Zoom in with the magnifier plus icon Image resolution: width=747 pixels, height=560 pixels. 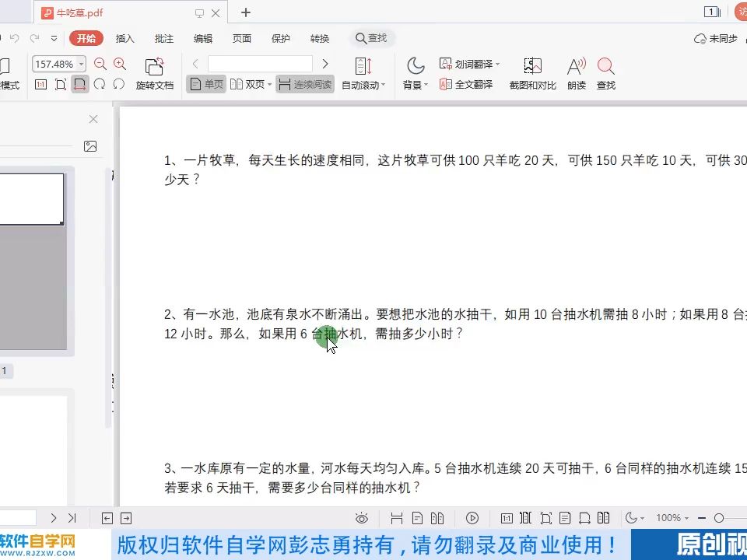coord(120,65)
